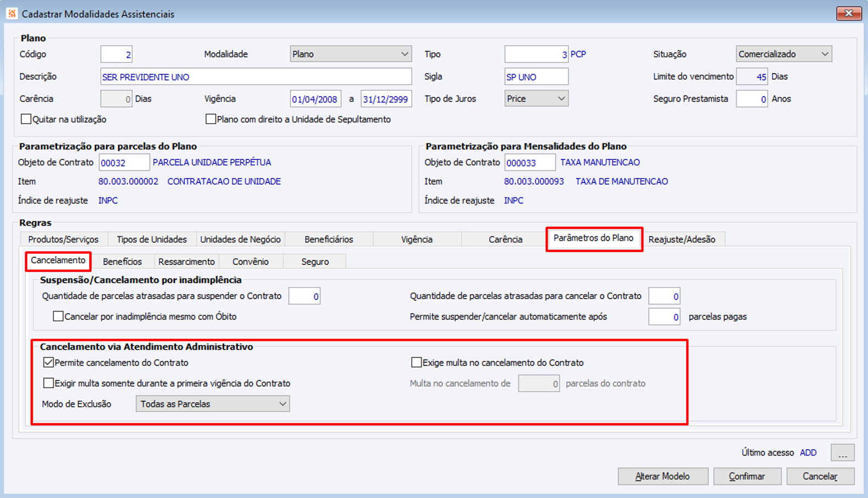Click Limite do vencimento days field
Viewport: 868px width, 498px height.
(x=751, y=76)
